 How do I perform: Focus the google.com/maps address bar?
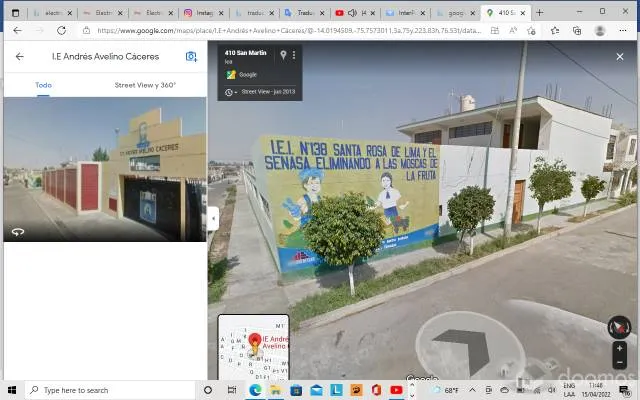pyautogui.click(x=289, y=31)
